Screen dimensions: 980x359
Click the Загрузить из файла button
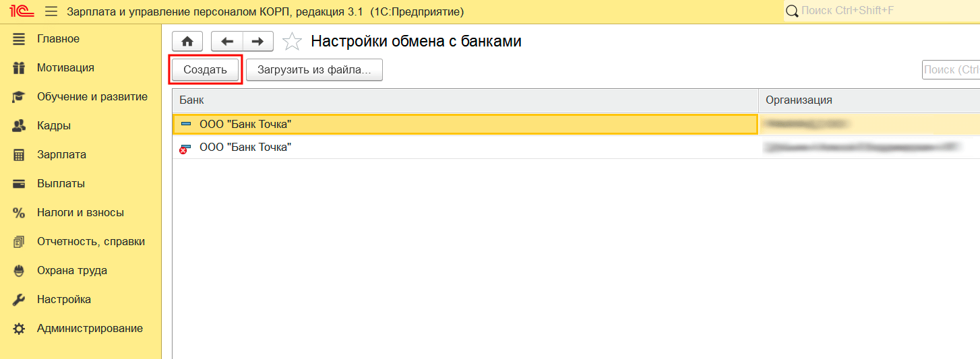(x=314, y=70)
